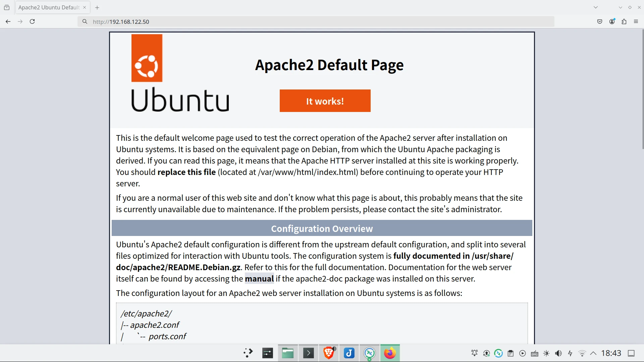Open the Firefox account icon

[x=612, y=21]
